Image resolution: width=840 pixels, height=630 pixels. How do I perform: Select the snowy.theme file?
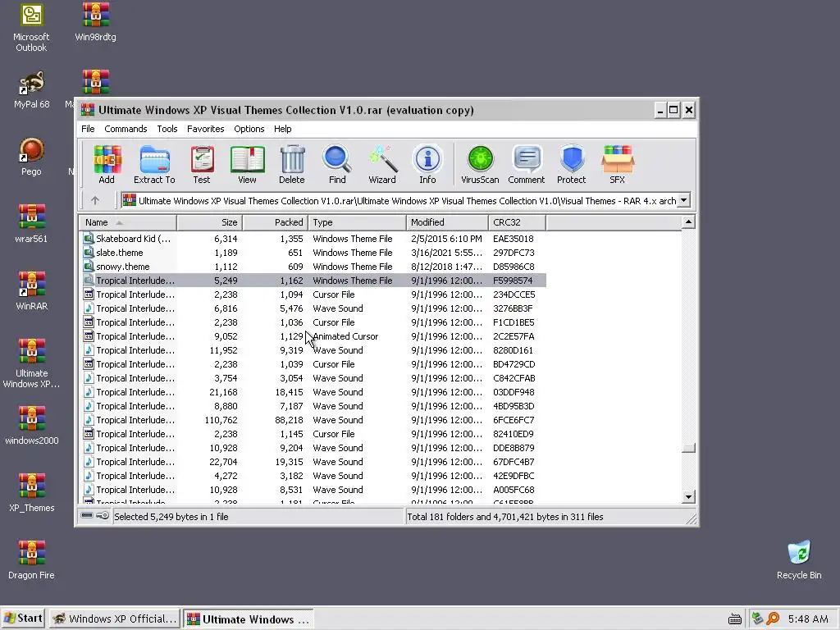point(313,267)
